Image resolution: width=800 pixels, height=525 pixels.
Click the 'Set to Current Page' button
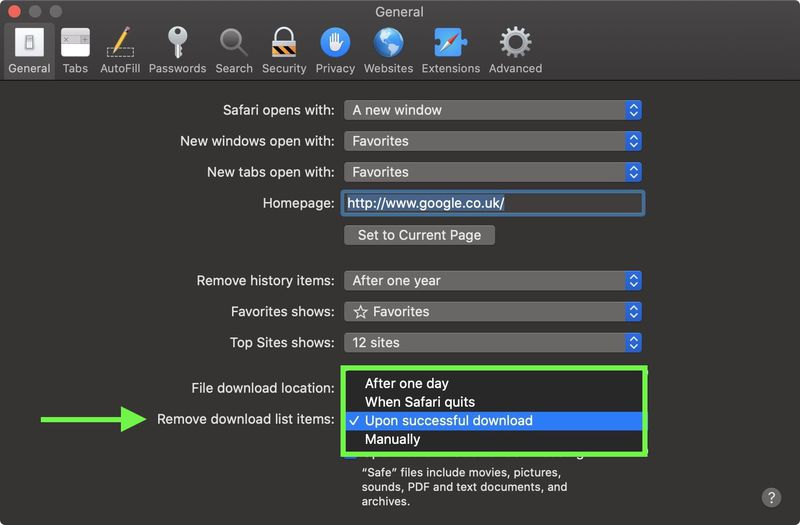pos(419,235)
